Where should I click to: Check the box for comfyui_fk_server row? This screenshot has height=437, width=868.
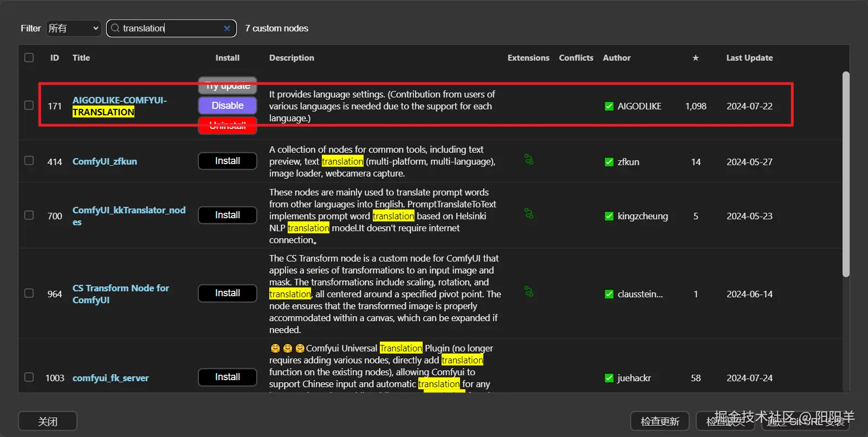pyautogui.click(x=29, y=377)
